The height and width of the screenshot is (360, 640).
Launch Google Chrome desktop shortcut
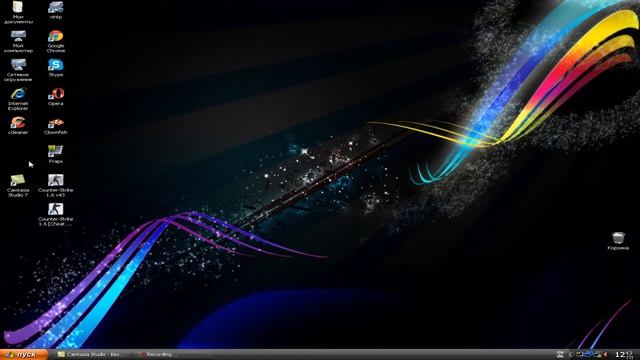pos(56,41)
